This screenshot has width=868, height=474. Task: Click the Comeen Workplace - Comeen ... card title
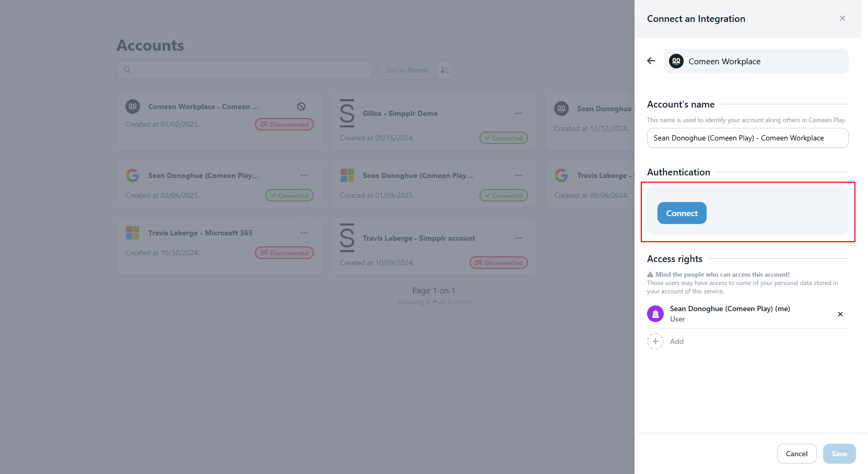(203, 106)
